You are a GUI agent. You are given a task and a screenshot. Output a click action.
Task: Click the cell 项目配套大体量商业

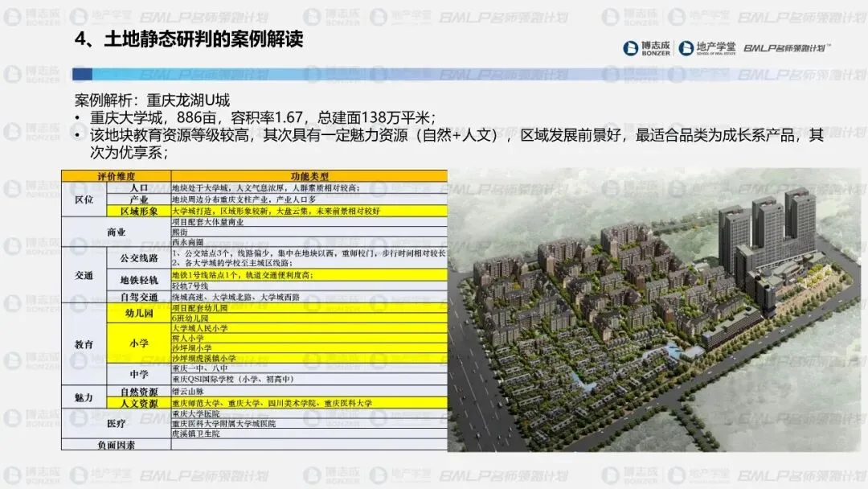(309, 222)
